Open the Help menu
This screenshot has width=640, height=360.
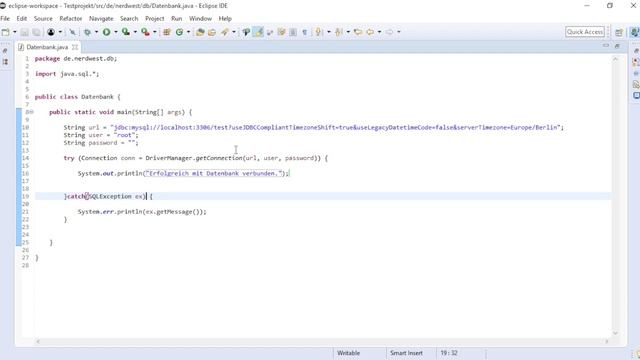pos(225,19)
